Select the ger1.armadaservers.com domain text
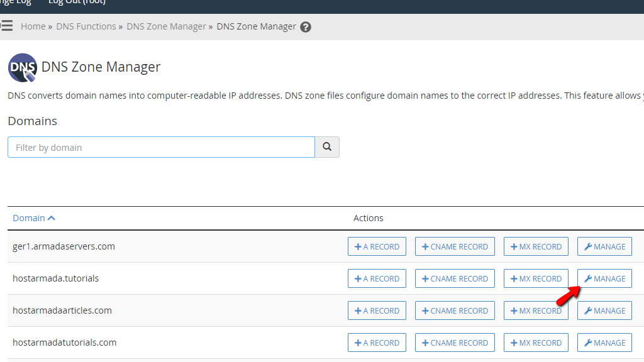Screen dimensions: 644x362 pos(64,246)
